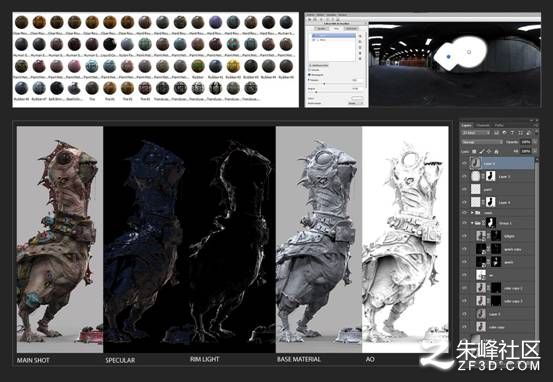Toggle visibility of the ao layer
The width and height of the screenshot is (553, 382).
(x=464, y=275)
